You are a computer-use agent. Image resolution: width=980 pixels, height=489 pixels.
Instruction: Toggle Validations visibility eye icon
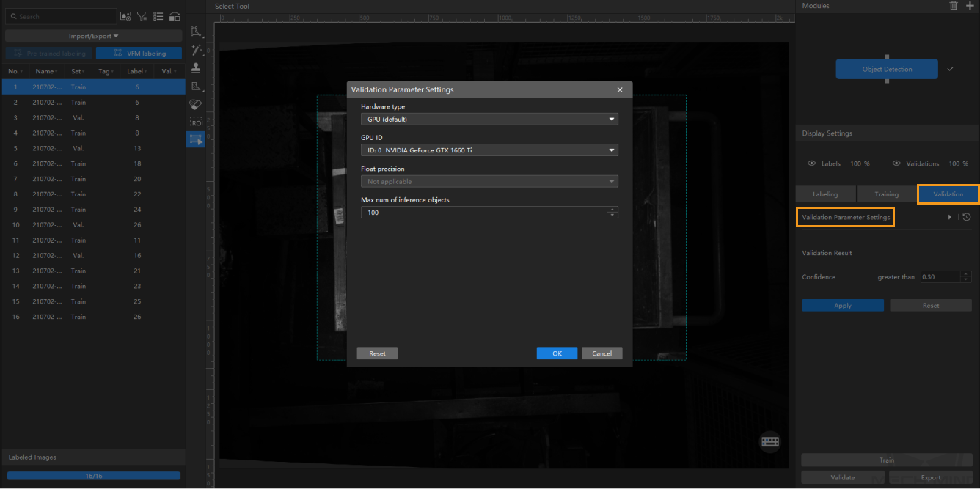896,163
